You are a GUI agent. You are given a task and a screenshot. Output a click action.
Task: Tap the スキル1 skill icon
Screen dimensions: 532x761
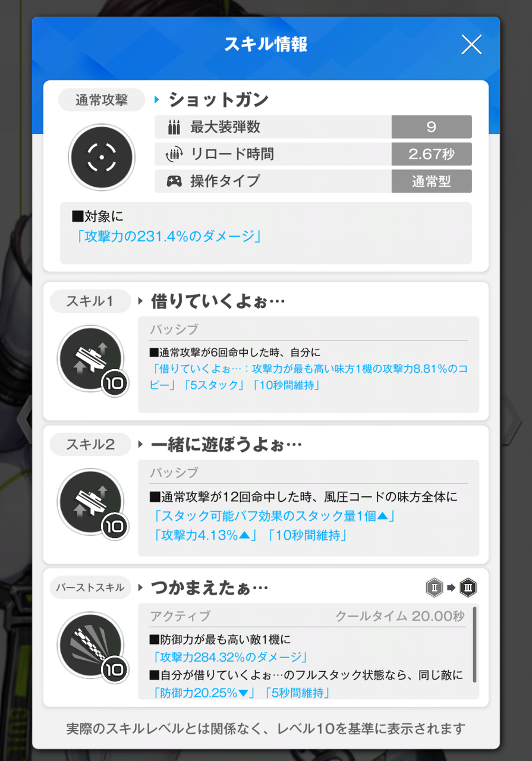[90, 359]
